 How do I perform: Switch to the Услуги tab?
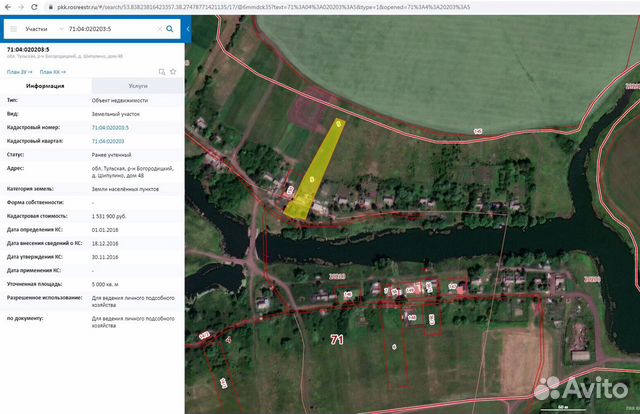pyautogui.click(x=137, y=86)
